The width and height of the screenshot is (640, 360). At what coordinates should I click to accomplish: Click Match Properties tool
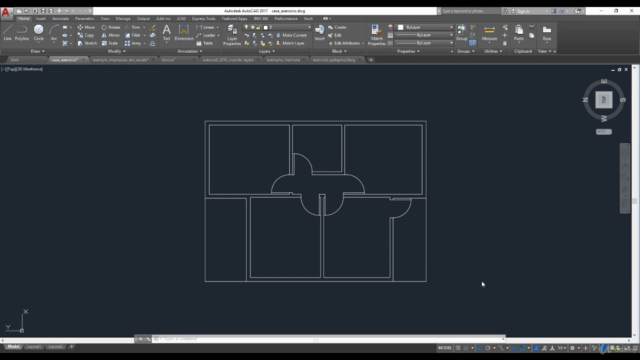coord(376,34)
